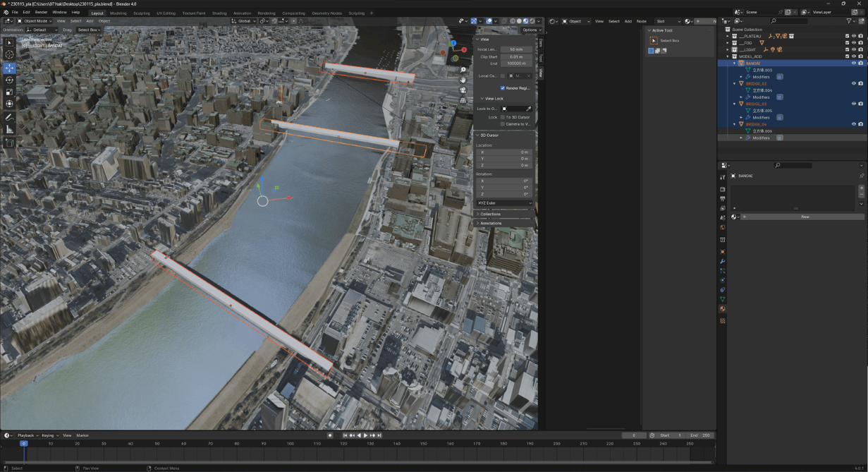Toggle exclude checkbox for __FOG collection
Screen dimensions: 868x472
[848, 43]
